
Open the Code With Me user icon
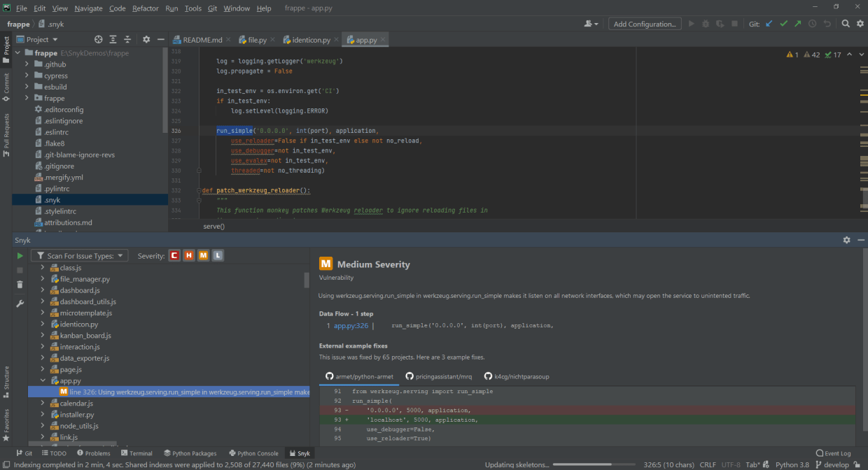click(591, 24)
